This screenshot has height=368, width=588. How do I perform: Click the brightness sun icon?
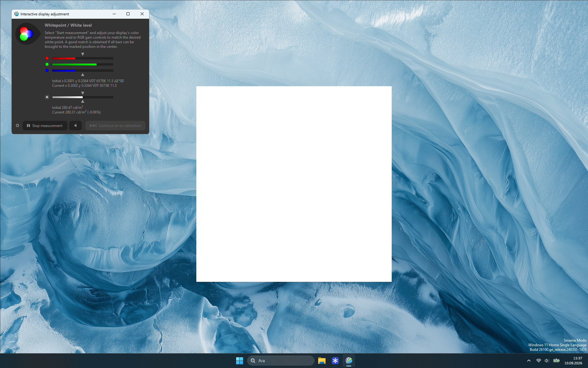tap(47, 97)
